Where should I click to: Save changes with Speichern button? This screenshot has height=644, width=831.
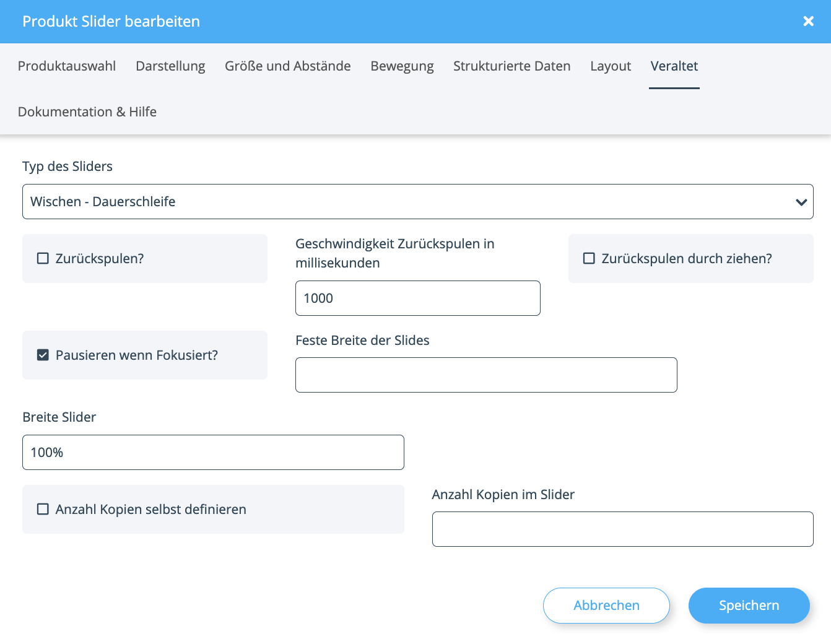749,606
